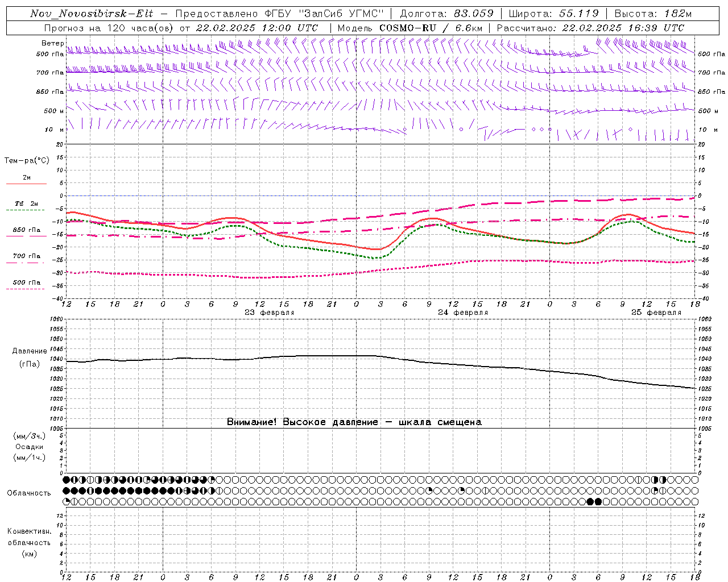Click the 12 value on left convective cloud axis
Viewport: 728px width, 582px height.
(x=59, y=516)
